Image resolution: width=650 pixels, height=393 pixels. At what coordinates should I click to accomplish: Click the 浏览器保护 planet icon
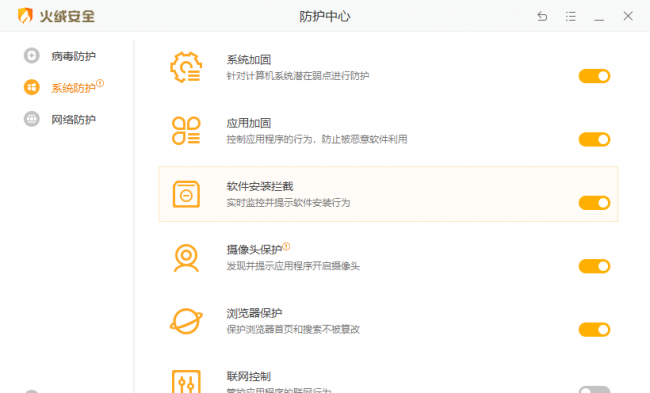tap(186, 321)
